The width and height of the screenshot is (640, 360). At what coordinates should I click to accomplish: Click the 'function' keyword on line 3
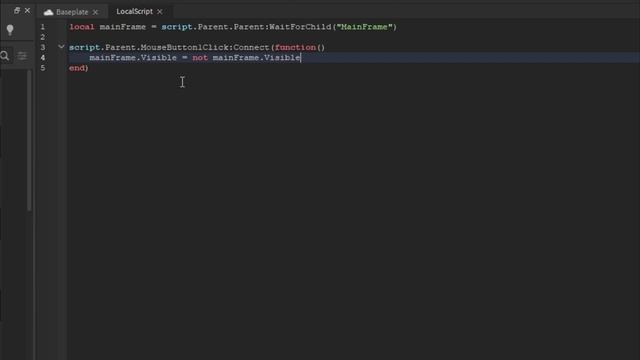[295, 47]
